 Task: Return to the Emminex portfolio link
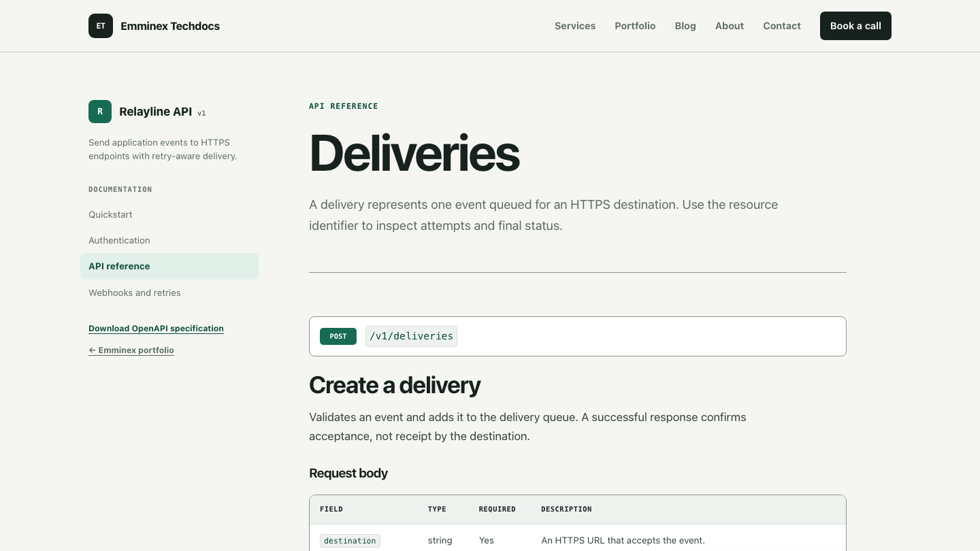(131, 350)
